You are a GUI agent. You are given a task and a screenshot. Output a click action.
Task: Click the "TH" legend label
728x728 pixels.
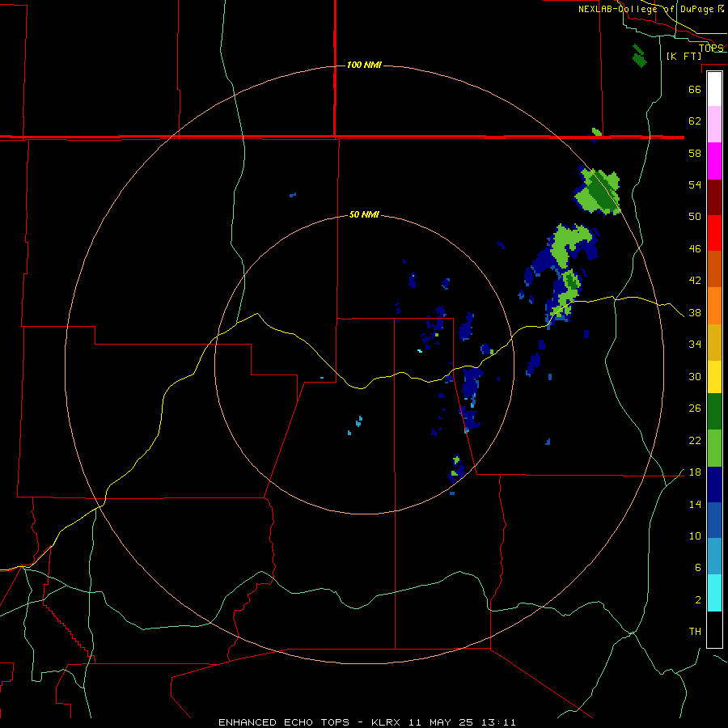coord(695,632)
